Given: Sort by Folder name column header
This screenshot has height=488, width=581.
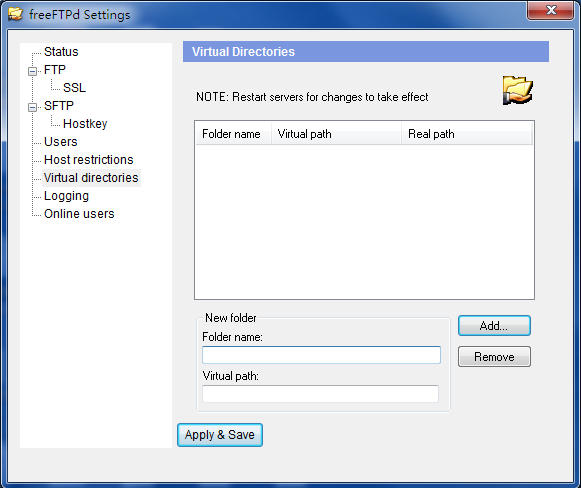Looking at the screenshot, I should [233, 134].
